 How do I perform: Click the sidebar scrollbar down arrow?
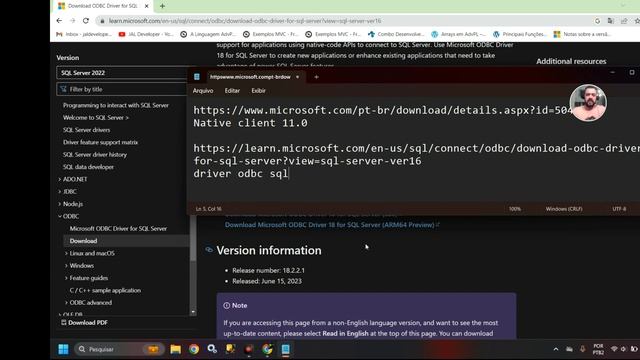(193, 312)
